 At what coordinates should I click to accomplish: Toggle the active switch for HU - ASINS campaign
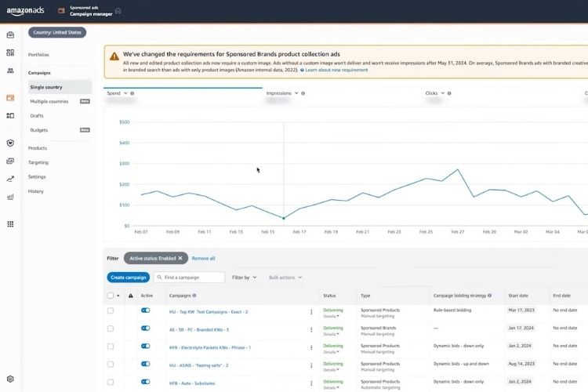tap(146, 364)
